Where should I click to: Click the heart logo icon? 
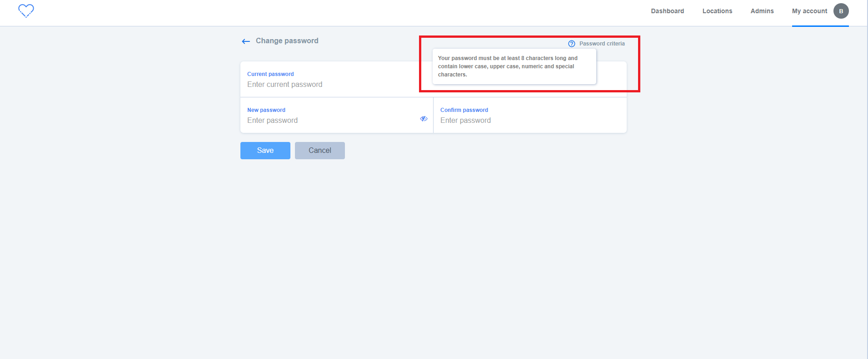[x=26, y=10]
